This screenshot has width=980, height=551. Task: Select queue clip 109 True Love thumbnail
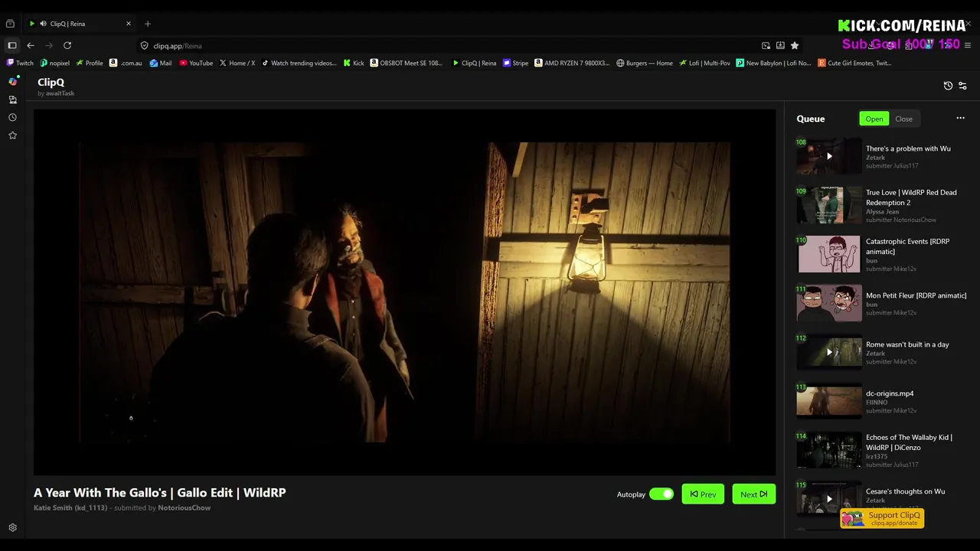pos(829,205)
